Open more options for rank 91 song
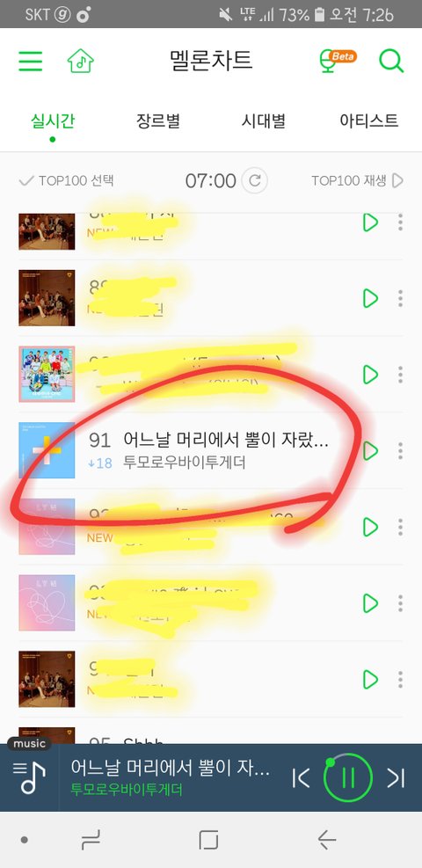 pos(400,450)
